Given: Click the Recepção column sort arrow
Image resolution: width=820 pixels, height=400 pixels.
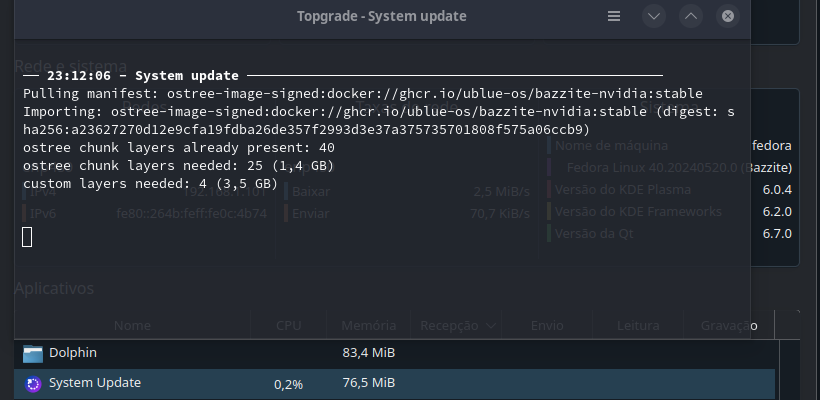Looking at the screenshot, I should coord(492,326).
